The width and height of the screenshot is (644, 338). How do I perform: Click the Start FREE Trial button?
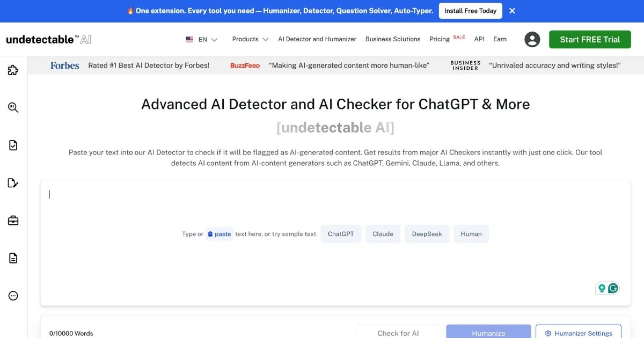coord(589,39)
